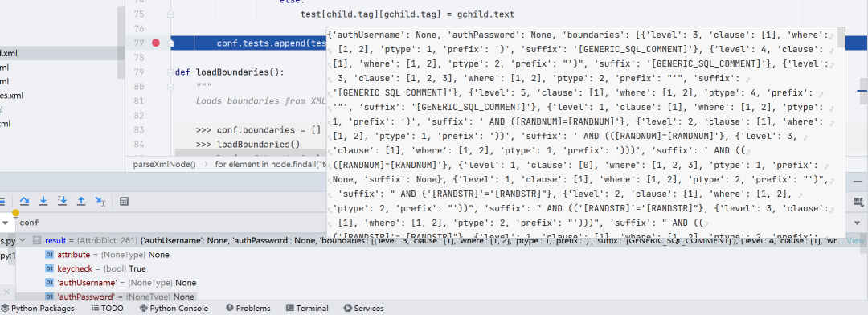Open the Problems tool window
The image size is (868, 315).
248,309
